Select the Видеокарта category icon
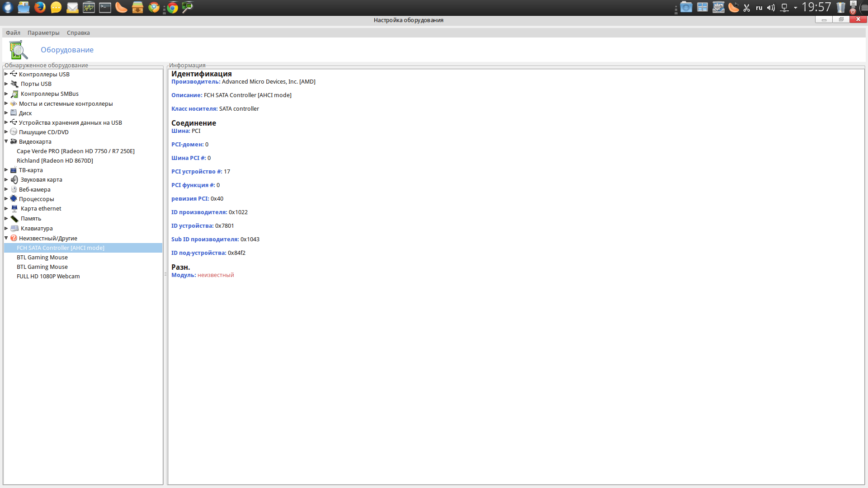Viewport: 868px width, 488px height. (x=14, y=141)
